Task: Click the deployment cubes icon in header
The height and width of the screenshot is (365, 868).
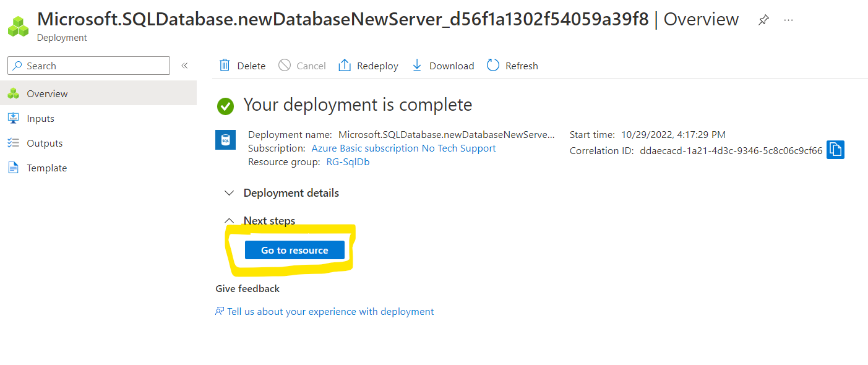Action: 19,26
